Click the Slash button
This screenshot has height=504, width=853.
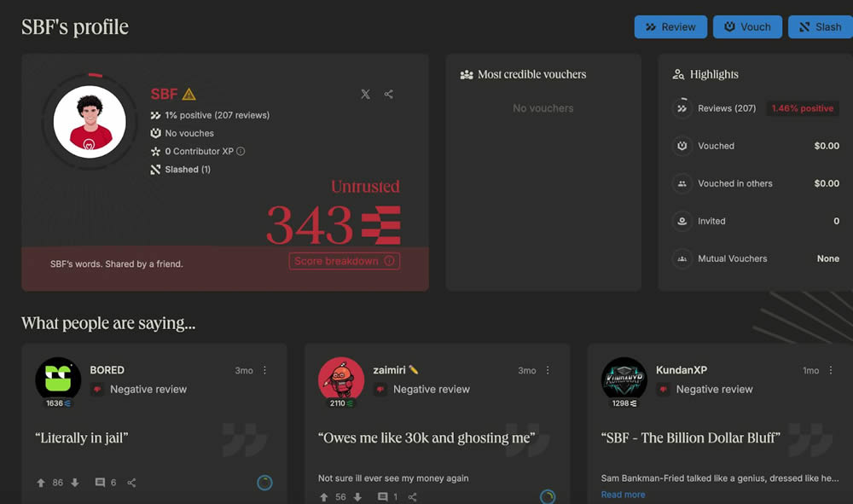coord(820,27)
